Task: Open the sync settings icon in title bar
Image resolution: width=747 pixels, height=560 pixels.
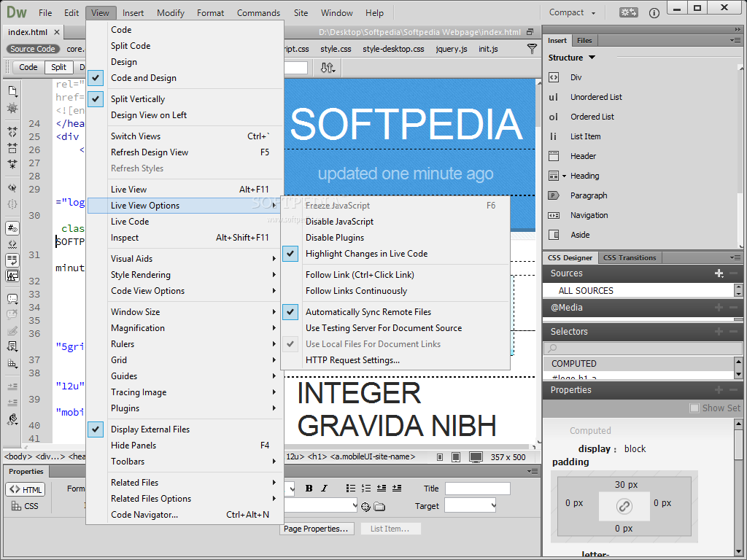Action: click(628, 12)
